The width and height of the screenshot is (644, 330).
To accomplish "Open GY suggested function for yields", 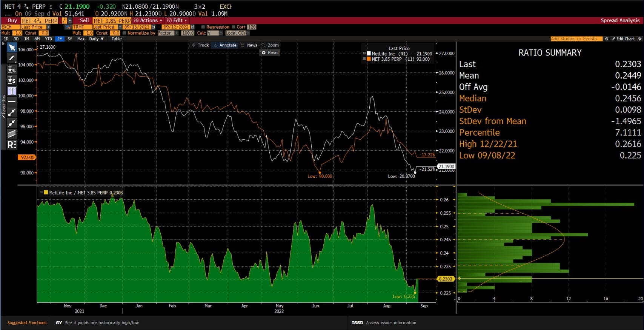I will tap(97, 323).
